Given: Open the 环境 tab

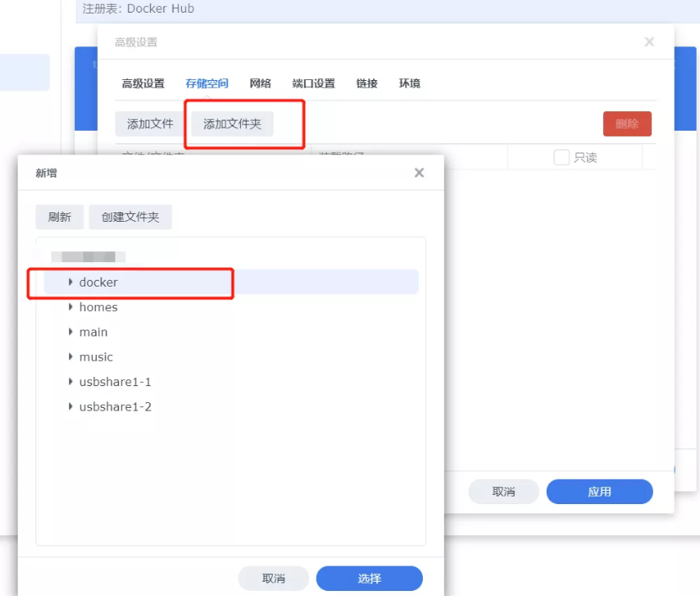Looking at the screenshot, I should (409, 83).
